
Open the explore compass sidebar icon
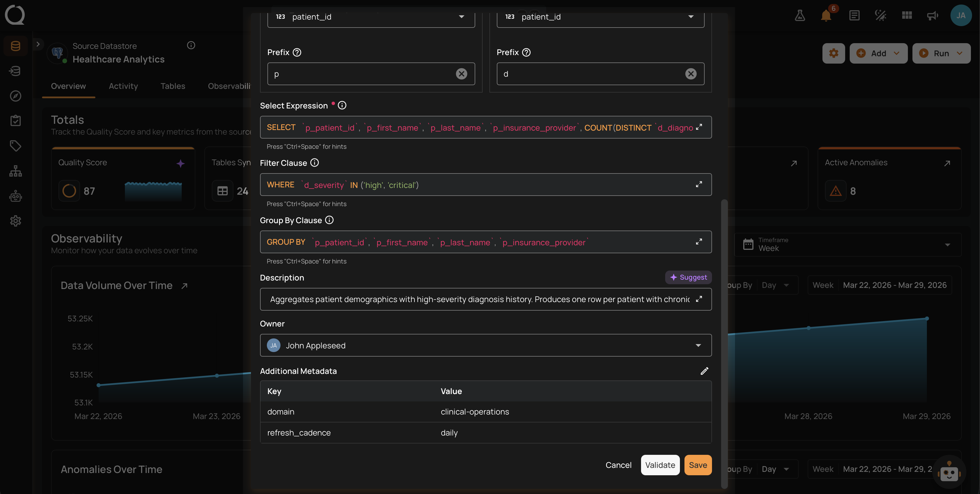click(15, 96)
